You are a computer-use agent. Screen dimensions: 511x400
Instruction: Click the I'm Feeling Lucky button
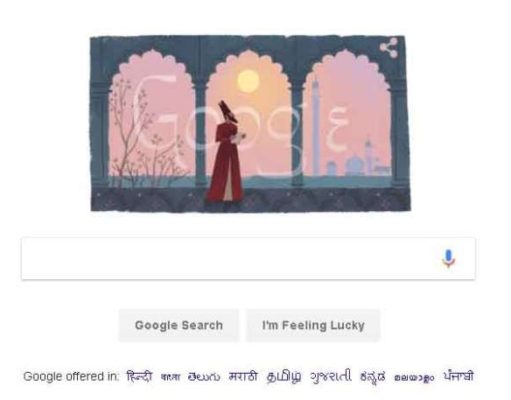click(313, 325)
